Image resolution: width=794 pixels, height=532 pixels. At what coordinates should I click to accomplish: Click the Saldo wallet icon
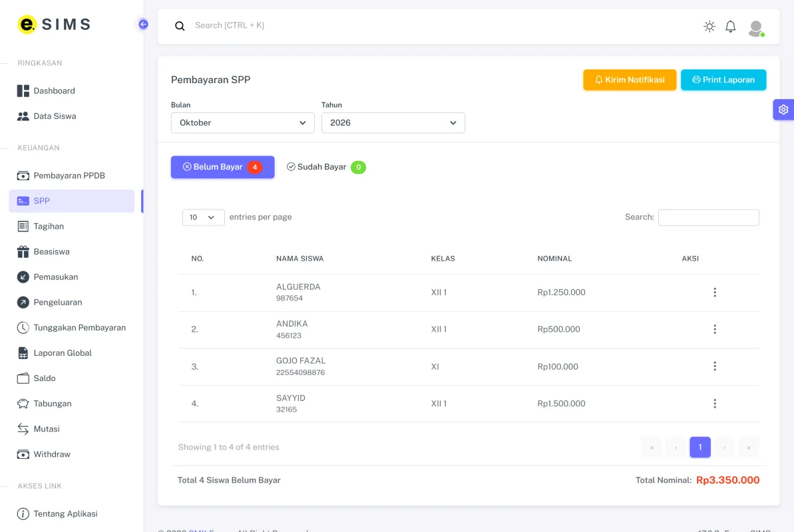pyautogui.click(x=23, y=378)
